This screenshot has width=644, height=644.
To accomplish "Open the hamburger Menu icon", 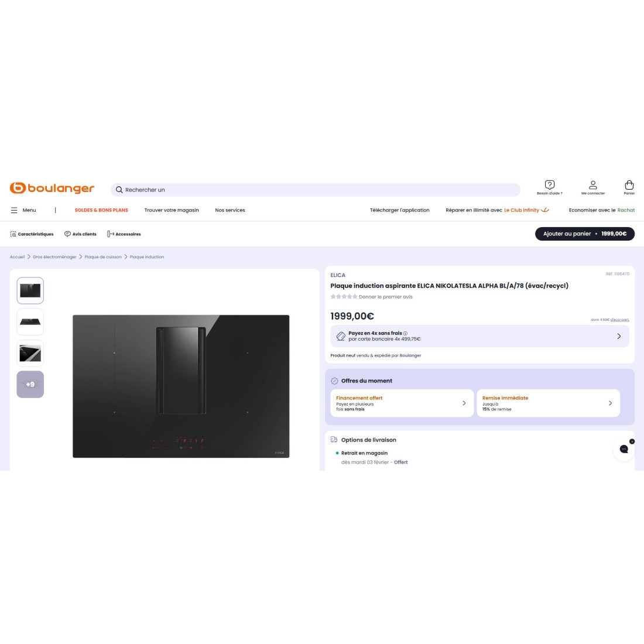I will [14, 210].
